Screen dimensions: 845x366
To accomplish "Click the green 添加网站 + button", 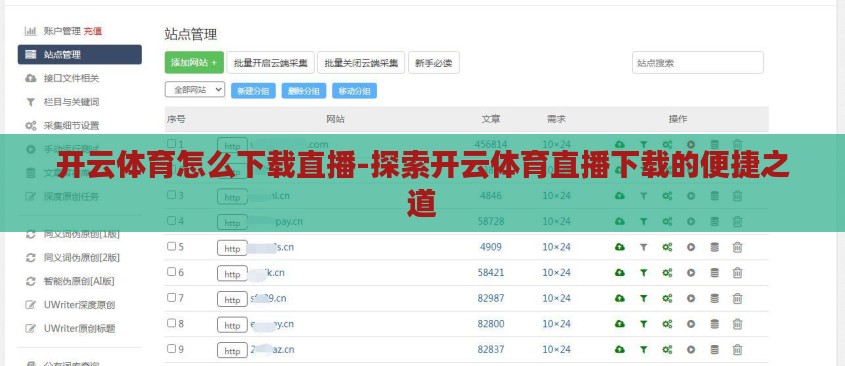I will (x=194, y=63).
